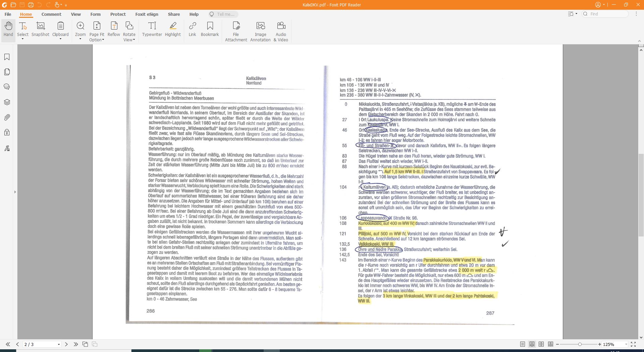Screen dimensions: 644x352
Task: Click the zoom out minus button
Action: pos(557,344)
